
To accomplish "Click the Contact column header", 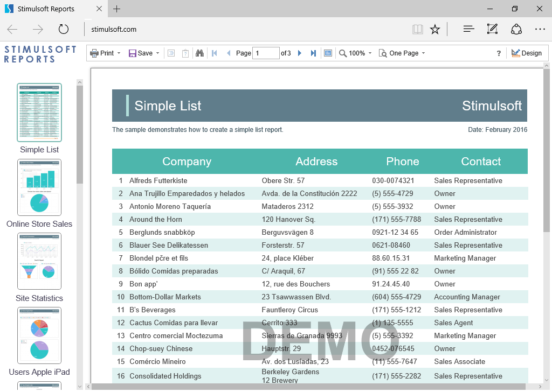I will click(x=481, y=162).
